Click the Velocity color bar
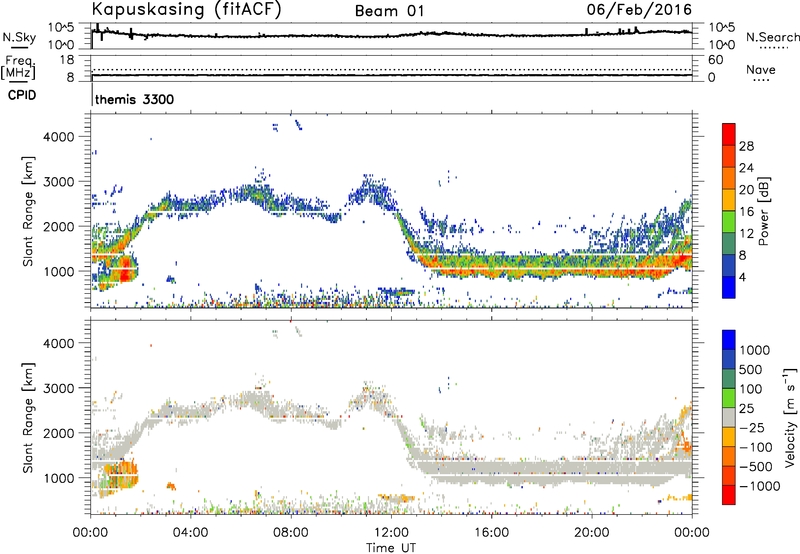The height and width of the screenshot is (554, 800). click(x=729, y=417)
